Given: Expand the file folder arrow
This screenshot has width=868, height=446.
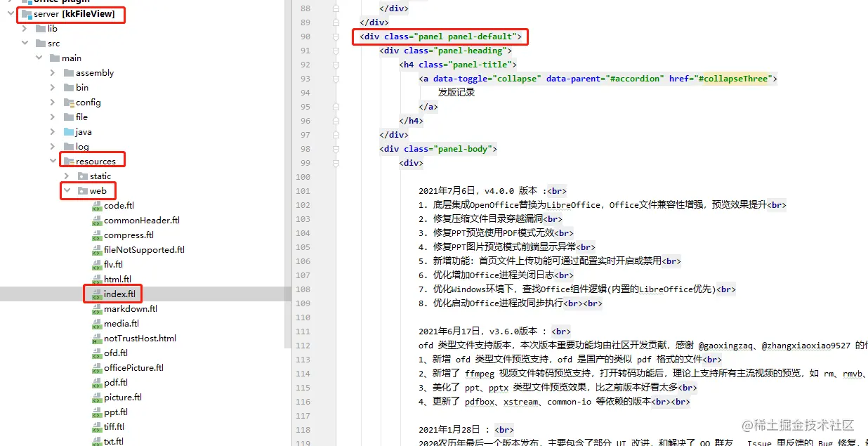Looking at the screenshot, I should click(53, 117).
